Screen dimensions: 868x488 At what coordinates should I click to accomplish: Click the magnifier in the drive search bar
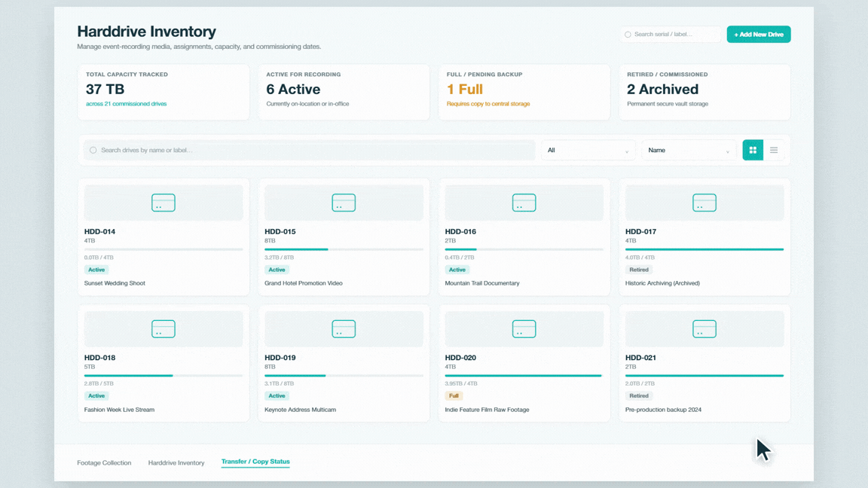[x=93, y=150]
